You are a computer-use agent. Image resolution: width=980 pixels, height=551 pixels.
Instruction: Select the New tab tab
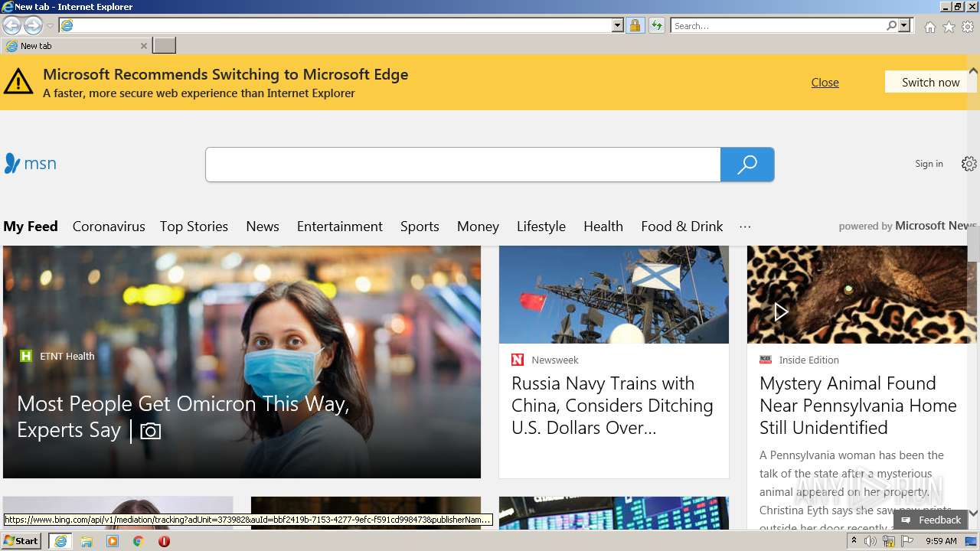75,46
